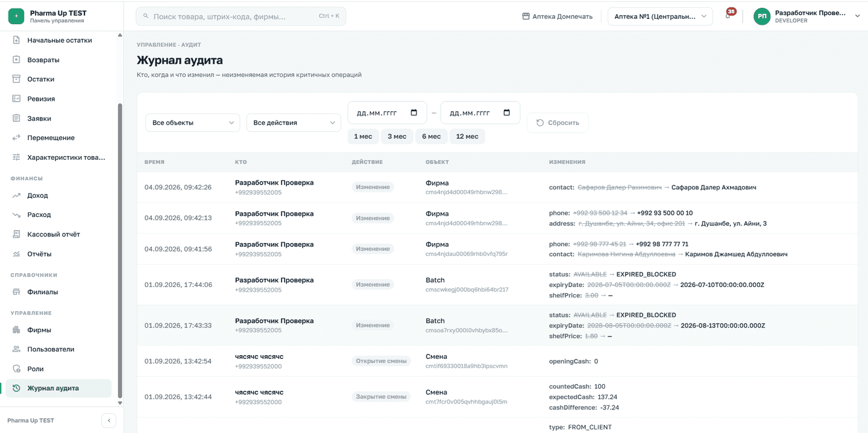The height and width of the screenshot is (433, 868).
Task: Click object ID cmscwkegj000bq6hbi64br217
Action: (x=467, y=289)
